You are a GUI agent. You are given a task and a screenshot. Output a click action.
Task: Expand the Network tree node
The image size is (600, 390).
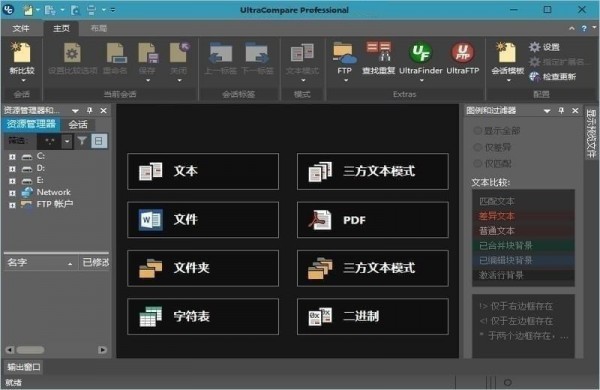coord(12,193)
